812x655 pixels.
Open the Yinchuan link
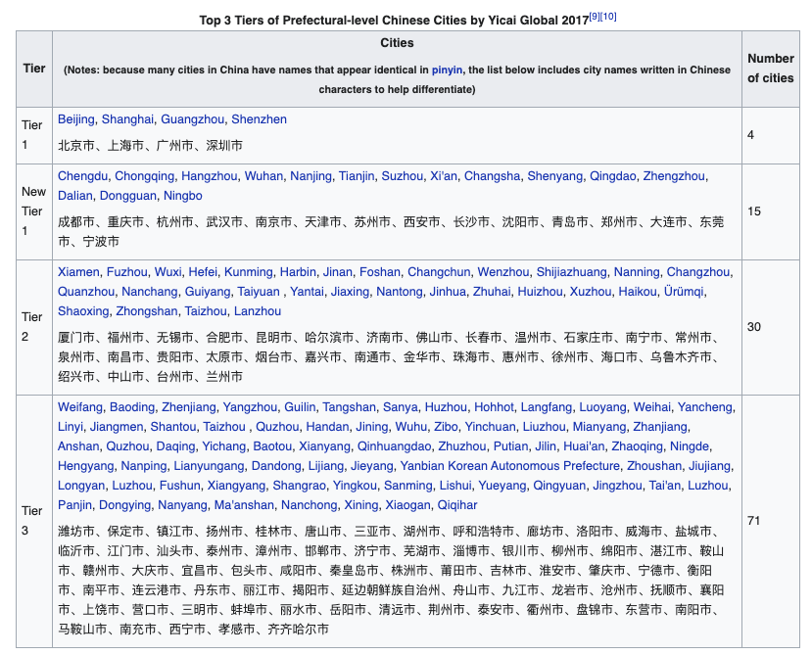[490, 427]
